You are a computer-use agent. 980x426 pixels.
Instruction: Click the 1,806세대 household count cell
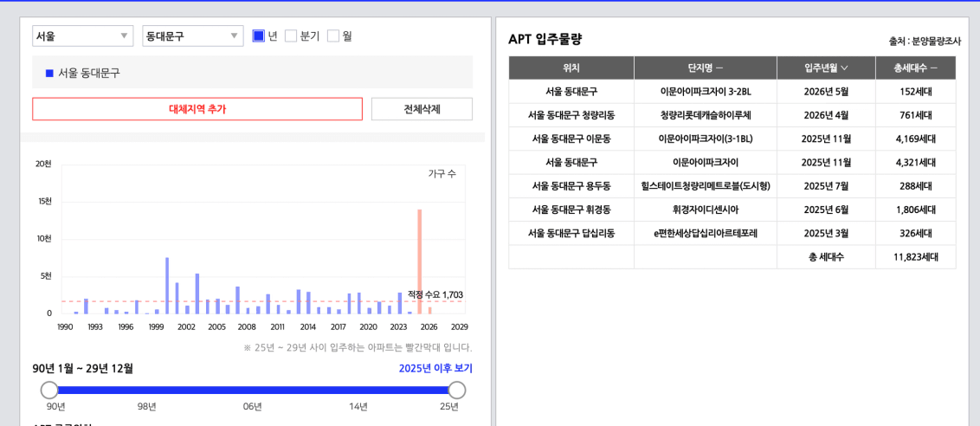pyautogui.click(x=916, y=210)
